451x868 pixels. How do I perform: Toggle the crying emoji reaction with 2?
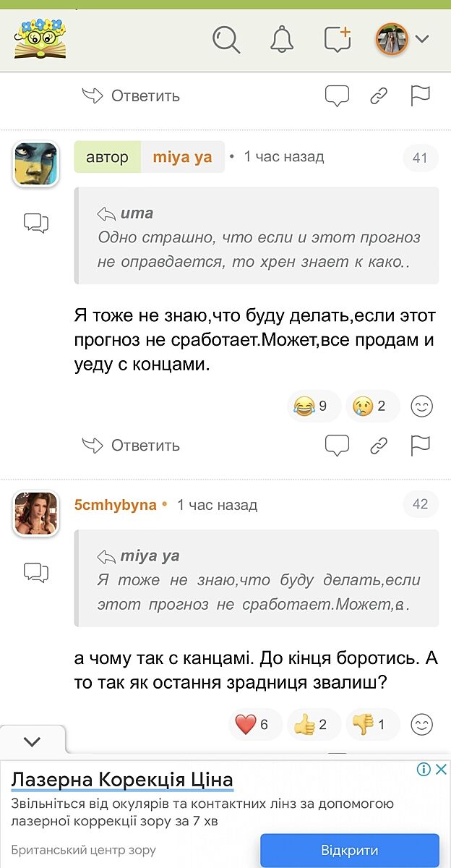(371, 407)
